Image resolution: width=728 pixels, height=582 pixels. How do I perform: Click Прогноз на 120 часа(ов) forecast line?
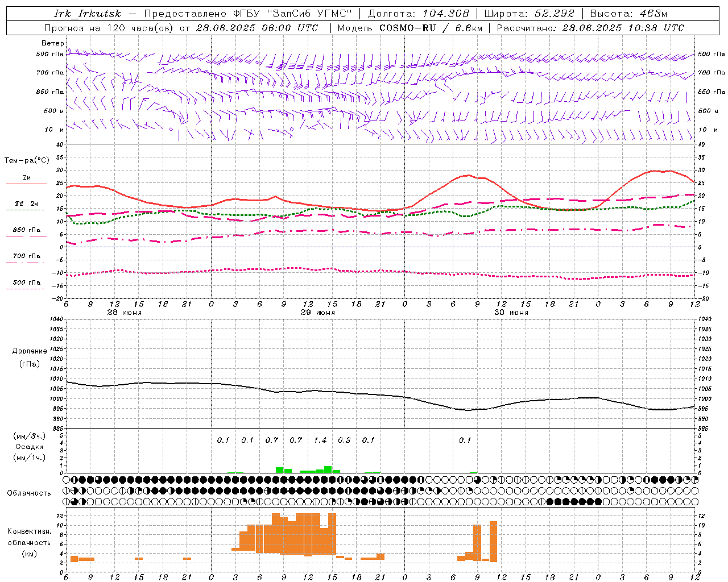click(x=181, y=28)
